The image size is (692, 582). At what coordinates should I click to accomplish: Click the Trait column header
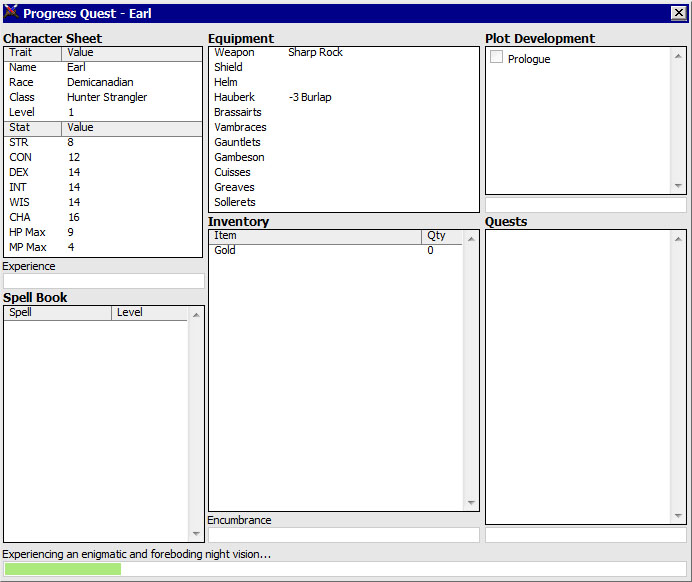coord(33,53)
